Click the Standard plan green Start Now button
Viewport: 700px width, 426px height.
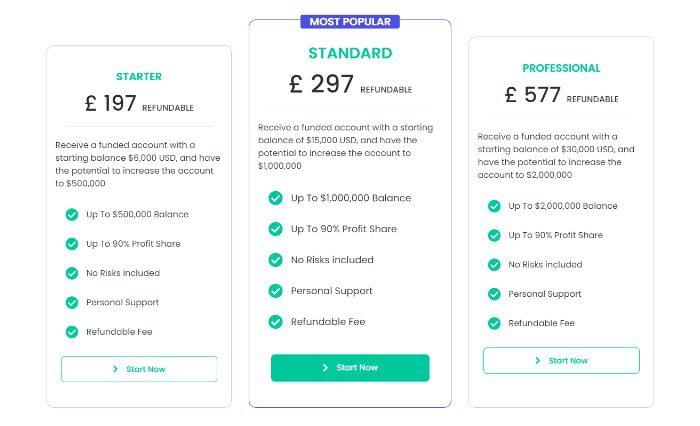click(350, 368)
